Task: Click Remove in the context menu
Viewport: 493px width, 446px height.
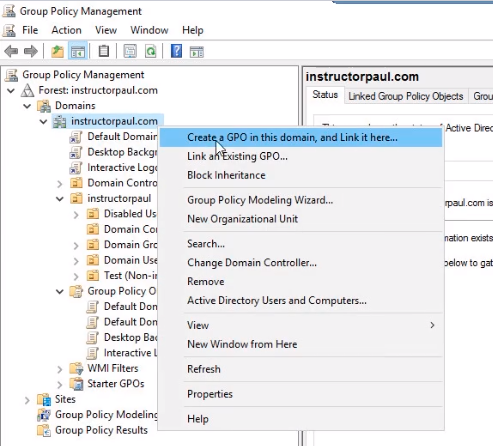Action: (301, 282)
